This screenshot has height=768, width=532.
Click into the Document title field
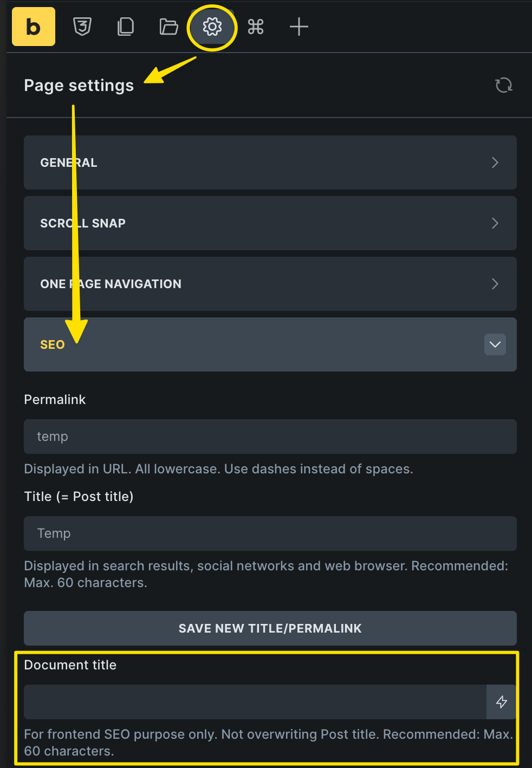255,702
